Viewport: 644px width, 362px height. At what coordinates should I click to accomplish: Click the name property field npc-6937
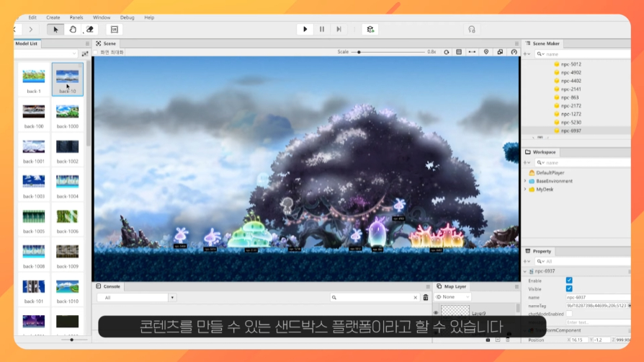click(598, 297)
